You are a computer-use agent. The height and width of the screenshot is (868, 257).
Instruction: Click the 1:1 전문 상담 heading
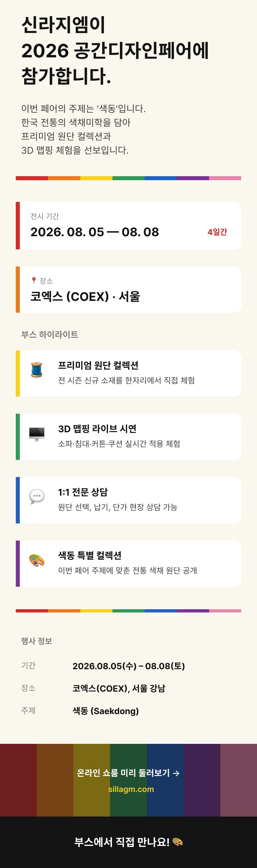pyautogui.click(x=83, y=492)
